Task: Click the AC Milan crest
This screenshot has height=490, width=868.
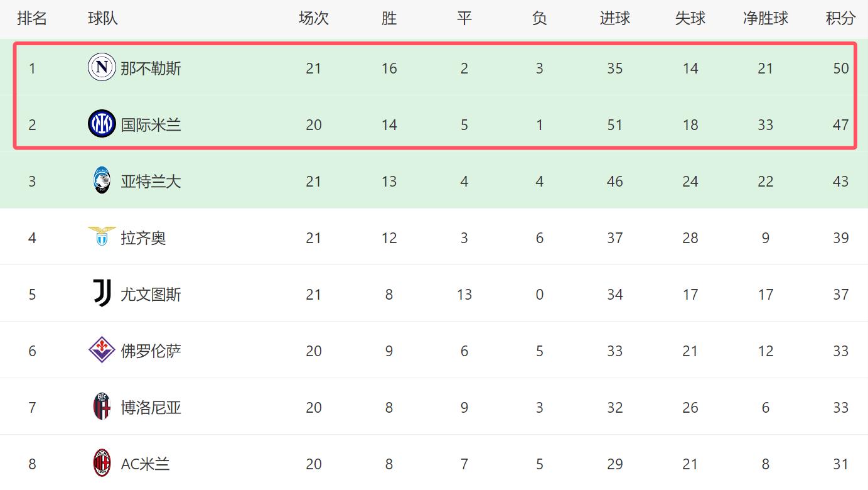Action: 102,464
